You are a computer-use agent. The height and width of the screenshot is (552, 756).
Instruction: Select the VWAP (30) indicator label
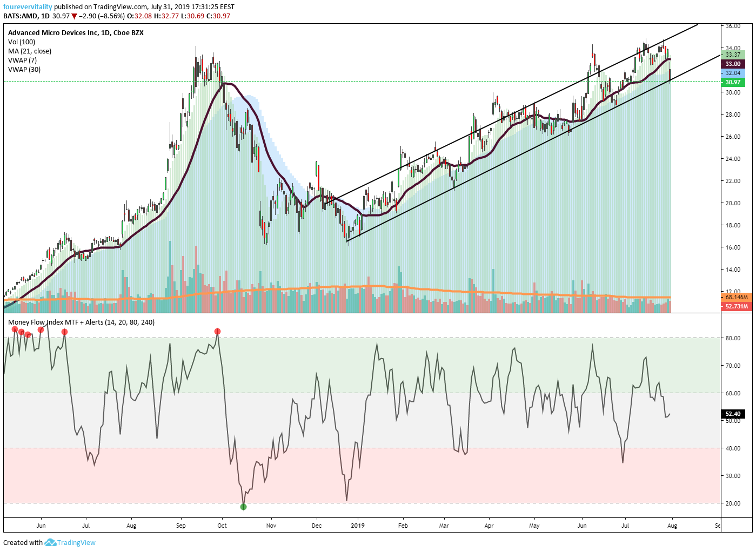[24, 70]
